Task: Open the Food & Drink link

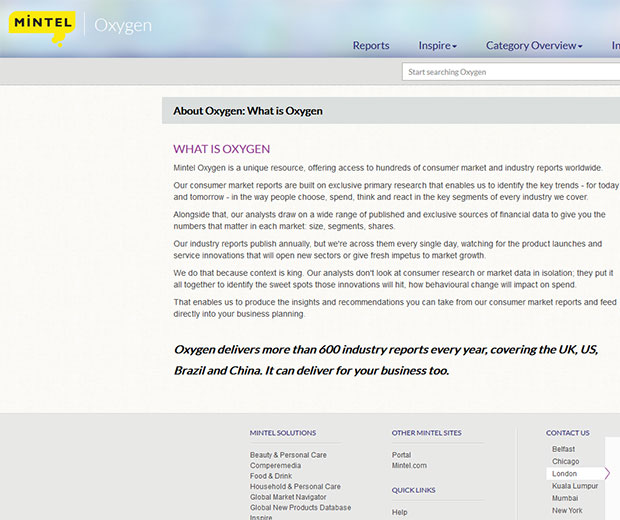Action: click(x=271, y=476)
